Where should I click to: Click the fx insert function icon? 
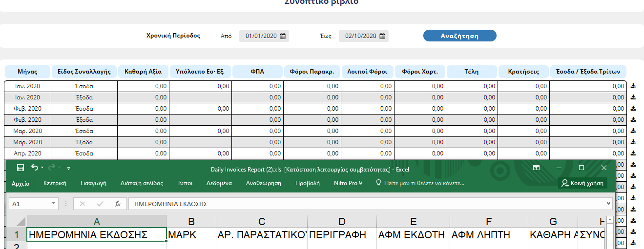click(118, 204)
